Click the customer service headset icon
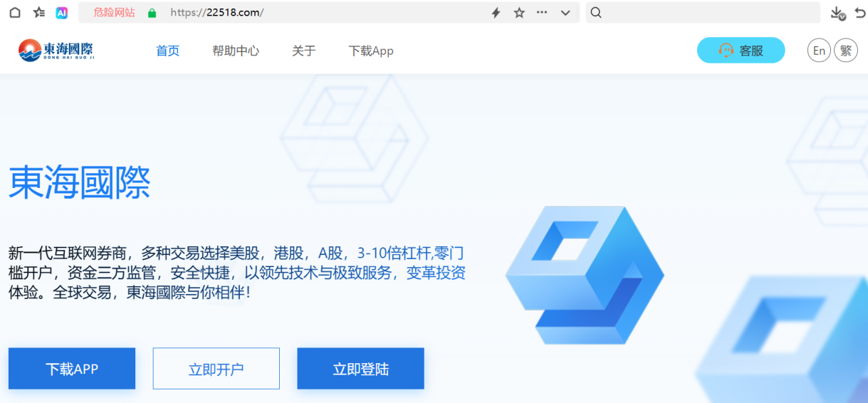Image resolution: width=868 pixels, height=403 pixels. coord(726,51)
